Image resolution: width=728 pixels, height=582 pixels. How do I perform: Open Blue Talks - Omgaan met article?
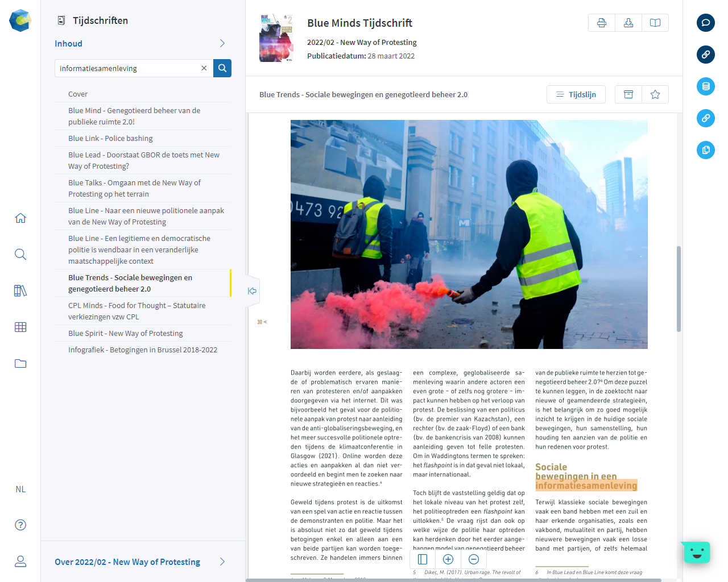click(143, 188)
